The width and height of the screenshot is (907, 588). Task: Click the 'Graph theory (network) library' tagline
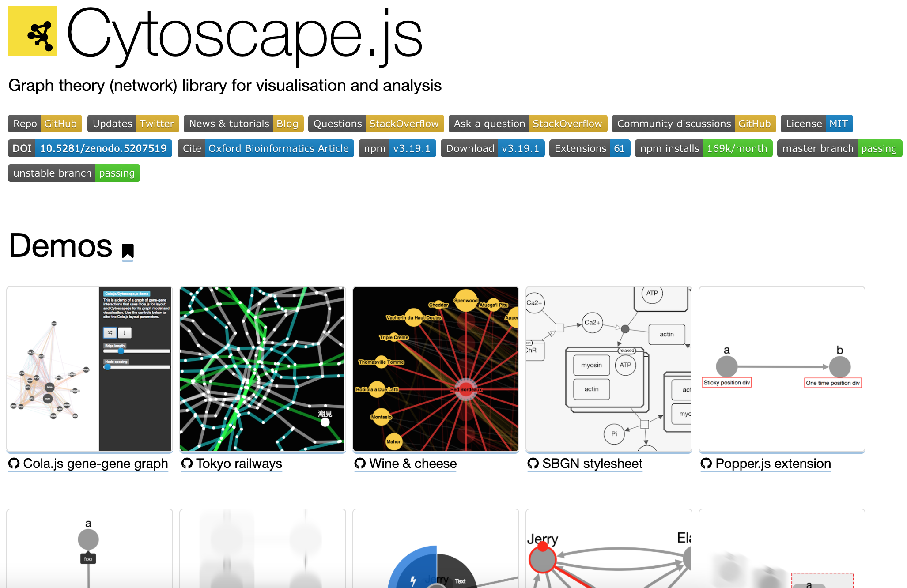pyautogui.click(x=225, y=86)
